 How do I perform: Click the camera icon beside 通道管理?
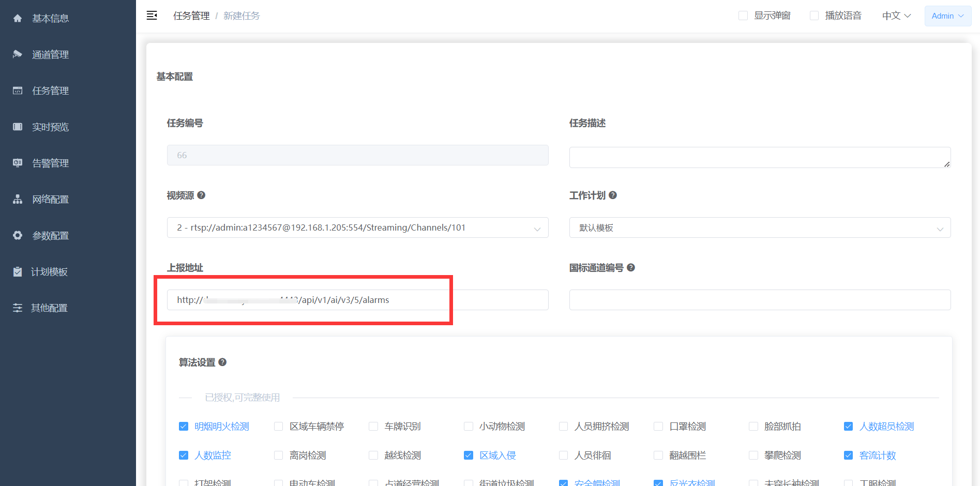click(x=18, y=54)
